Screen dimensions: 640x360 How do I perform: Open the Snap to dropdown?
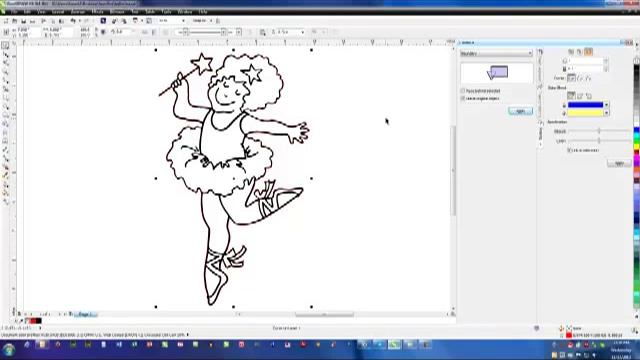point(202,21)
